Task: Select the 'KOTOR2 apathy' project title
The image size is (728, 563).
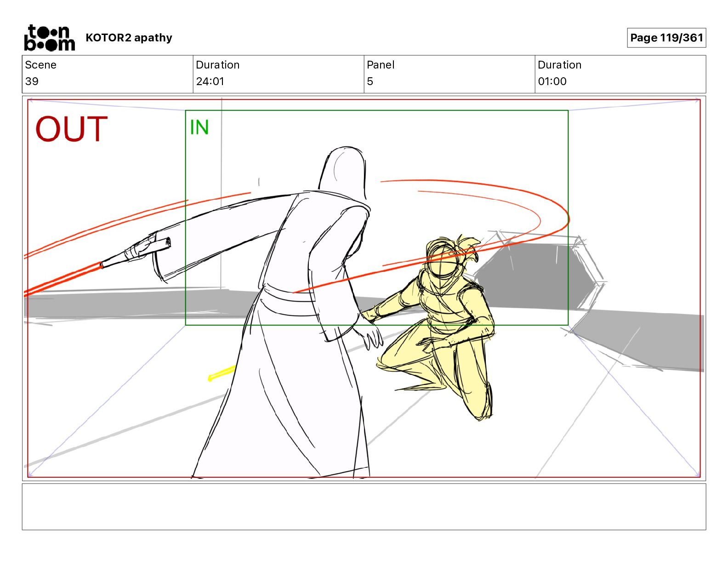Action: [x=129, y=38]
